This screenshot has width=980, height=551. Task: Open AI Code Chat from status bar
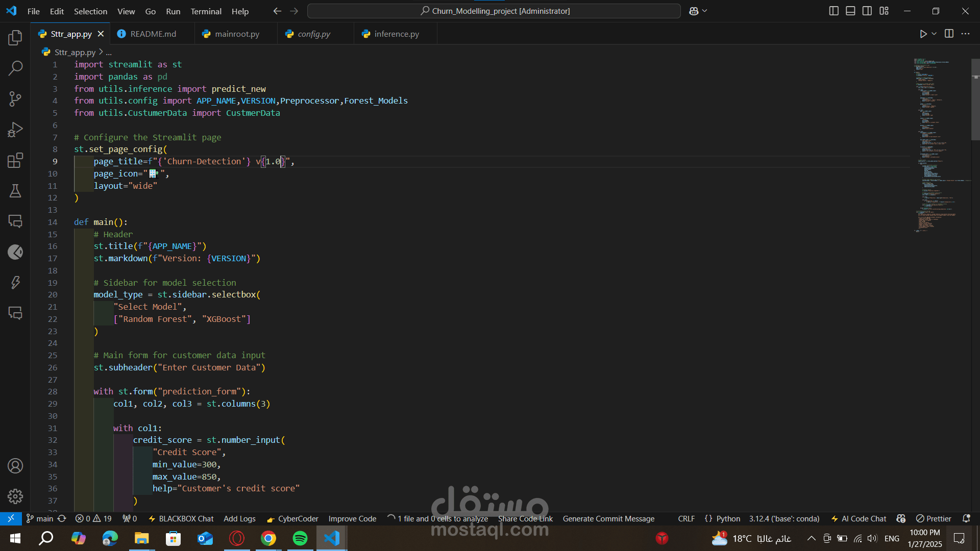tap(859, 518)
